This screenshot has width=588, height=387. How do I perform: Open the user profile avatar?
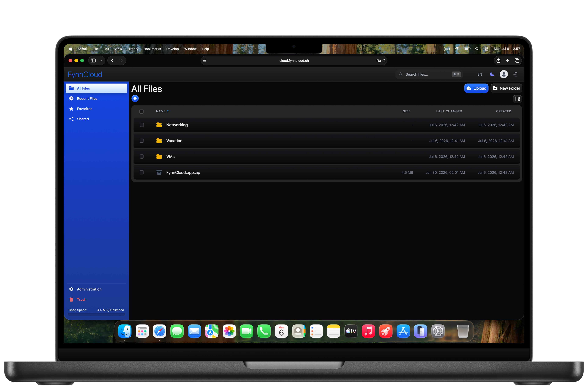point(503,74)
